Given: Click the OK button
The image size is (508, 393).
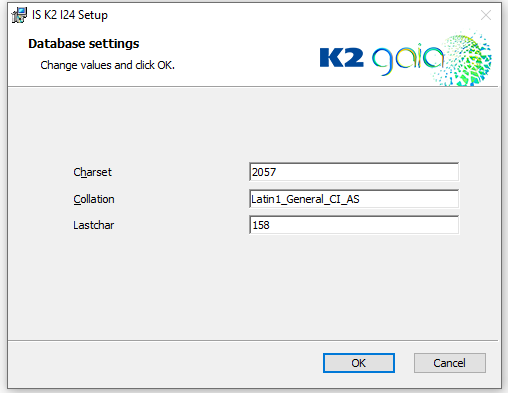Looking at the screenshot, I should (x=359, y=363).
